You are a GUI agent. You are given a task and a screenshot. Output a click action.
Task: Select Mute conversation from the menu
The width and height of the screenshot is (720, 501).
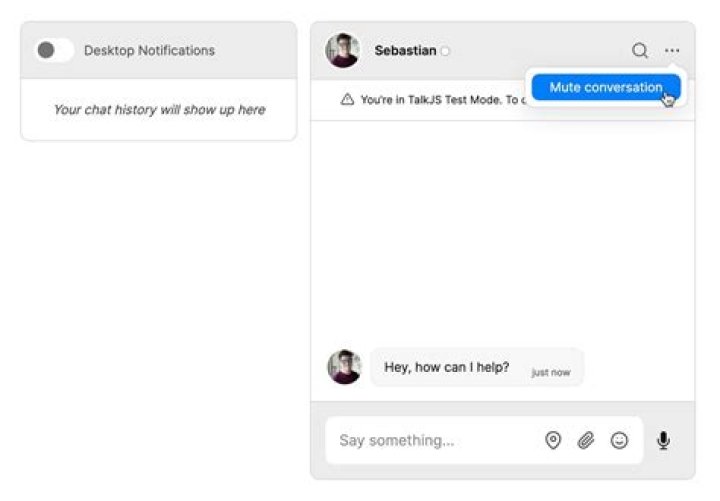coord(606,87)
